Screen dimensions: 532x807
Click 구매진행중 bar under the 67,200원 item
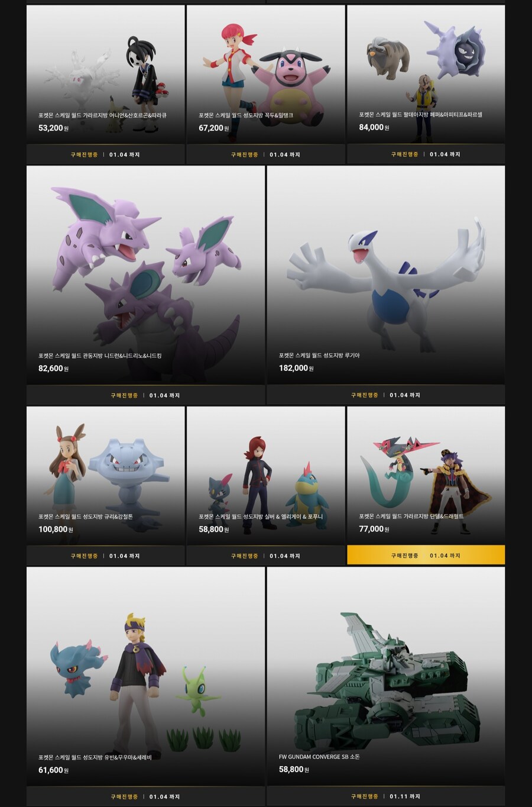click(x=265, y=154)
